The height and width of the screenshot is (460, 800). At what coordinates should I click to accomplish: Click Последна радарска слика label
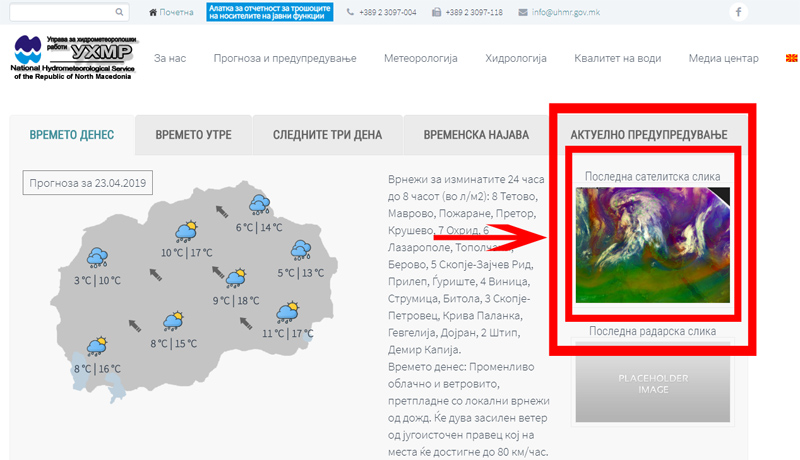coord(653,331)
